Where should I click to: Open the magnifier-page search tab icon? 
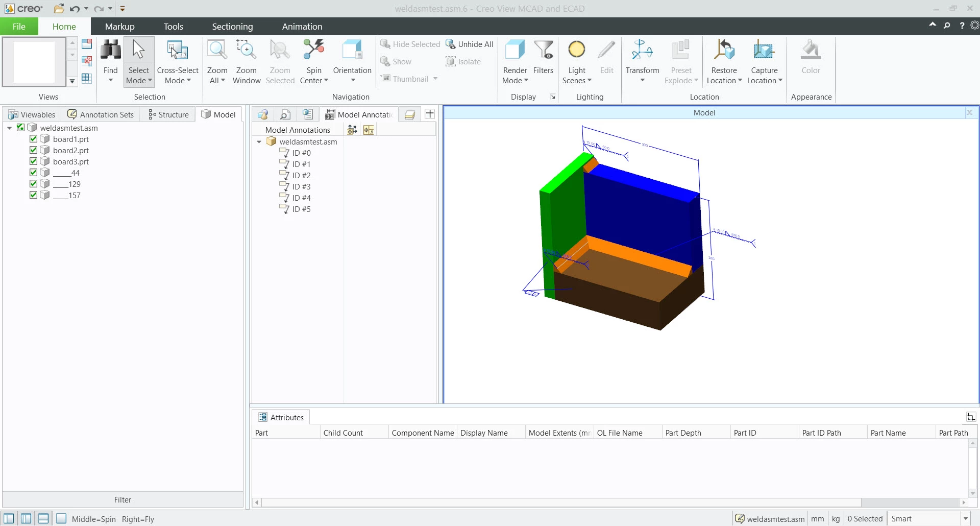[285, 114]
